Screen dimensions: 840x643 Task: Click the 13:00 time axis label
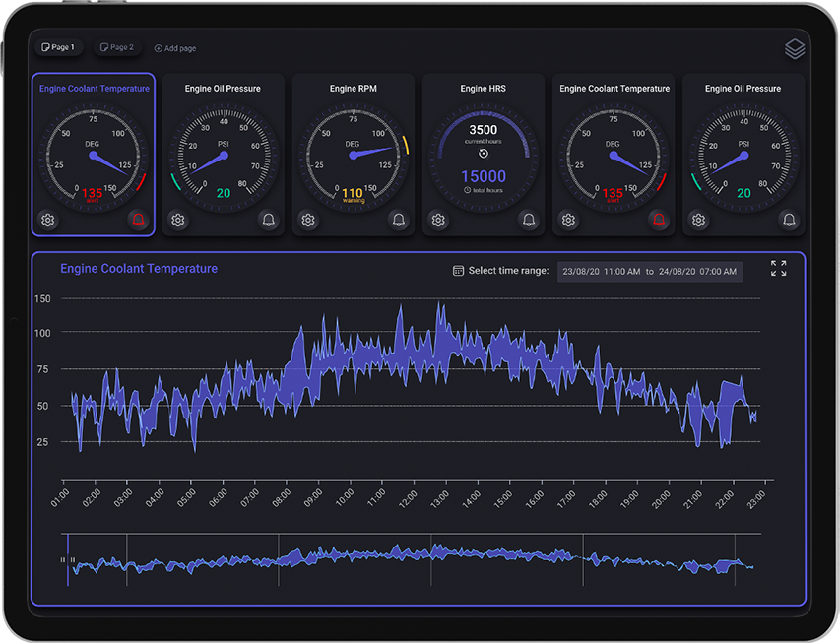tap(439, 498)
